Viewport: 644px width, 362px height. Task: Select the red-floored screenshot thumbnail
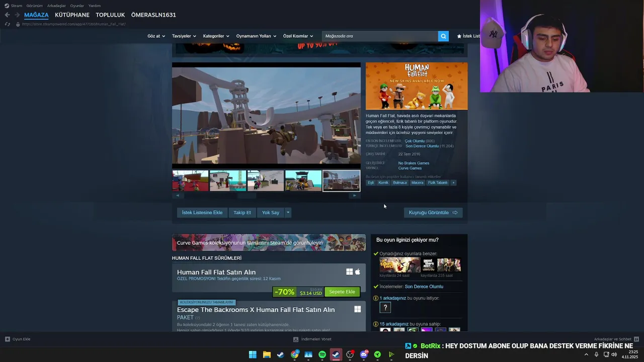pyautogui.click(x=190, y=180)
